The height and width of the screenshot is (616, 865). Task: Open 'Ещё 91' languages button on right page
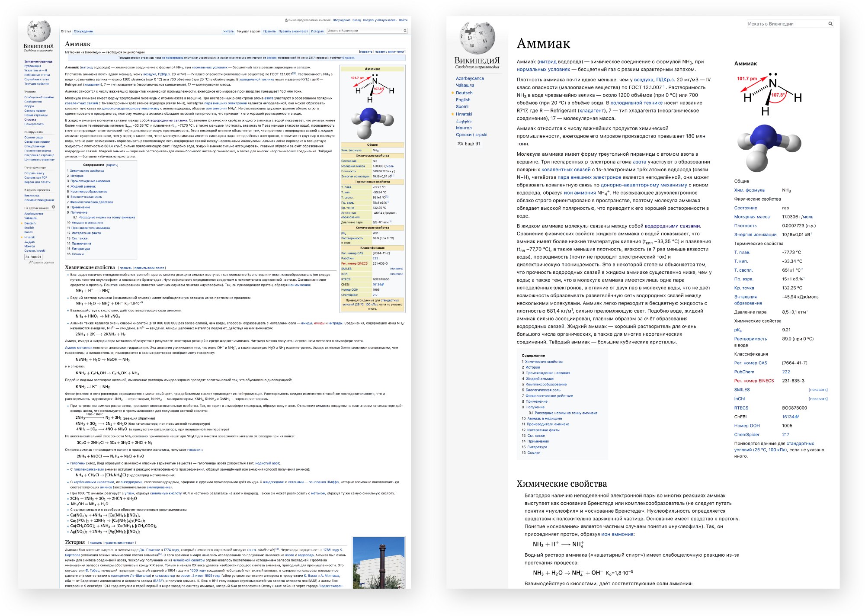pos(469,144)
